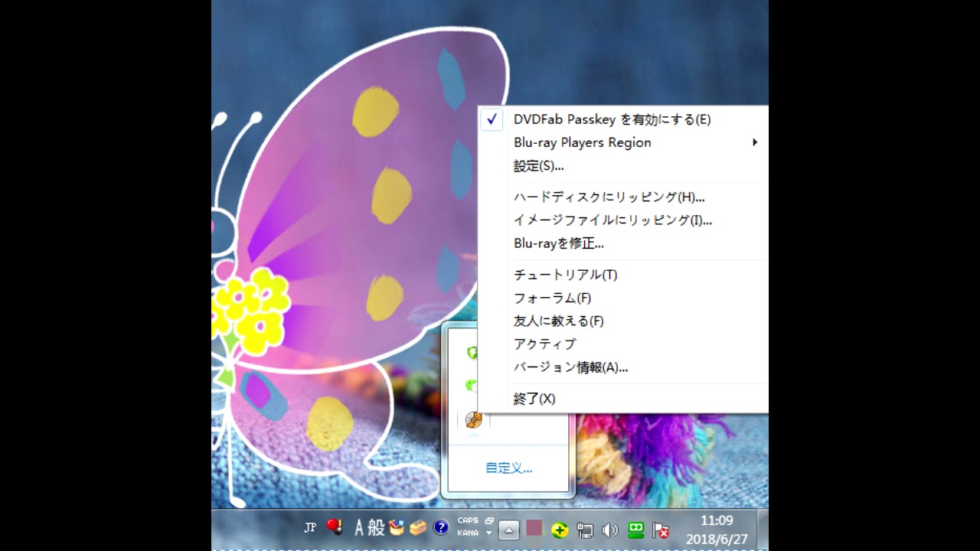This screenshot has width=980, height=551.
Task: Click blue question mark help icon
Action: pyautogui.click(x=441, y=527)
